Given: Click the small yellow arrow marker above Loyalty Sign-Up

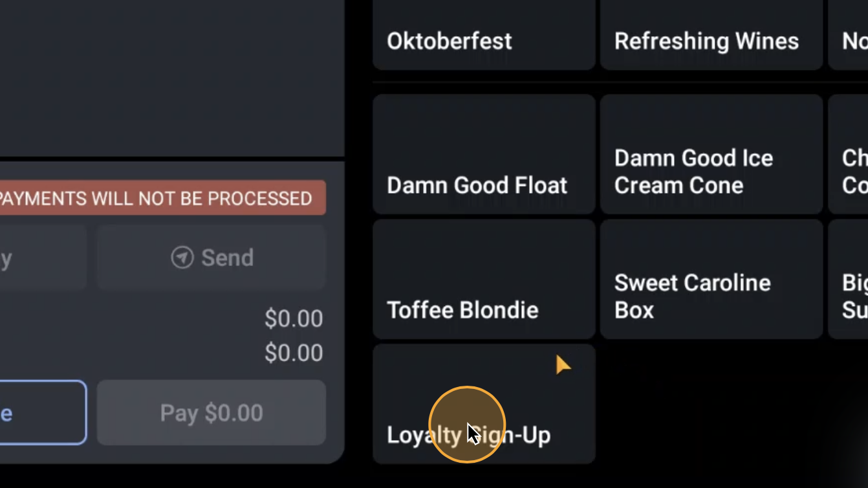Looking at the screenshot, I should (562, 364).
